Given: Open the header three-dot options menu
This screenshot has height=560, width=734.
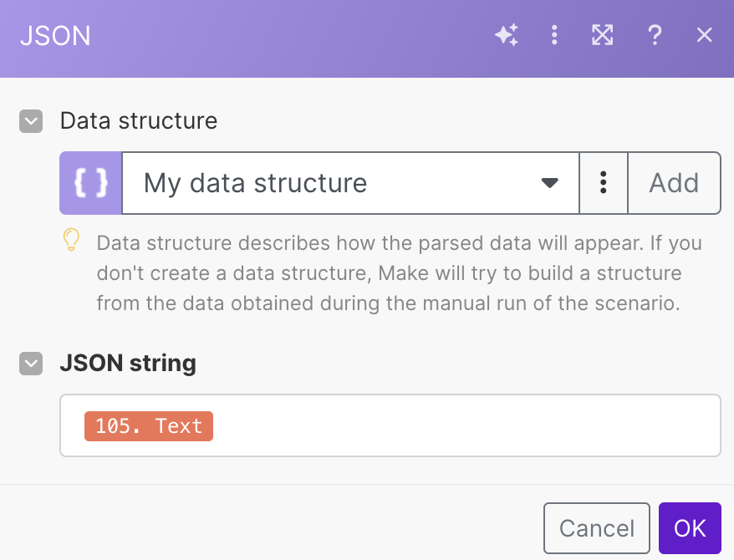Looking at the screenshot, I should pos(553,35).
